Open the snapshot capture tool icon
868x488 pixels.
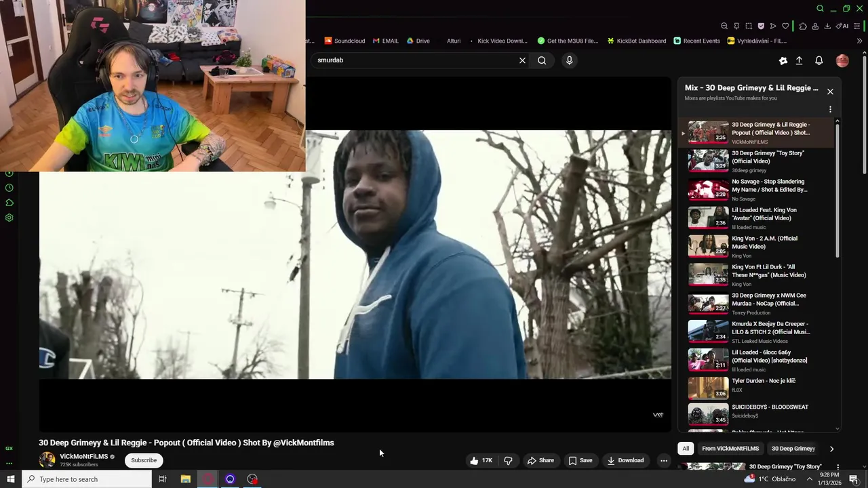(x=749, y=26)
